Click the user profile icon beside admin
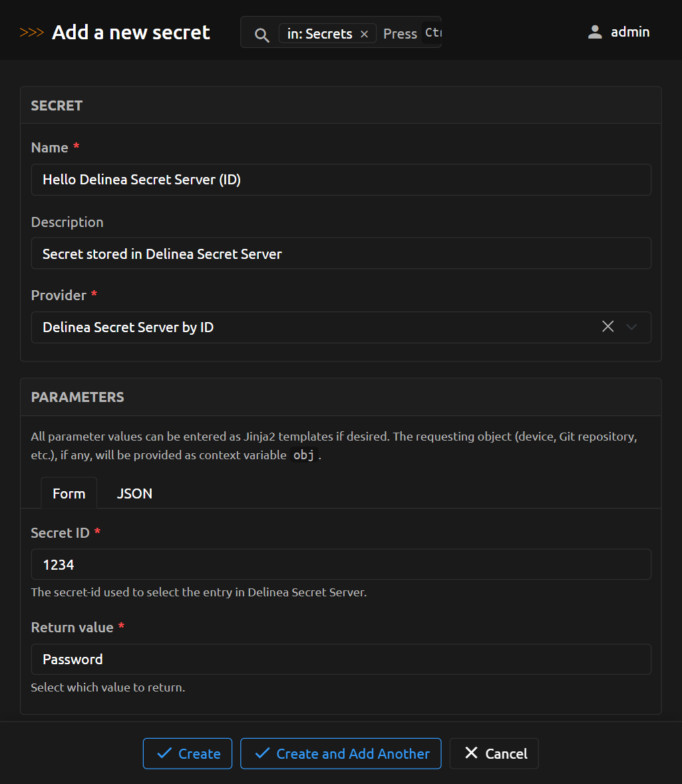Screen dimensions: 682x784 (595, 32)
